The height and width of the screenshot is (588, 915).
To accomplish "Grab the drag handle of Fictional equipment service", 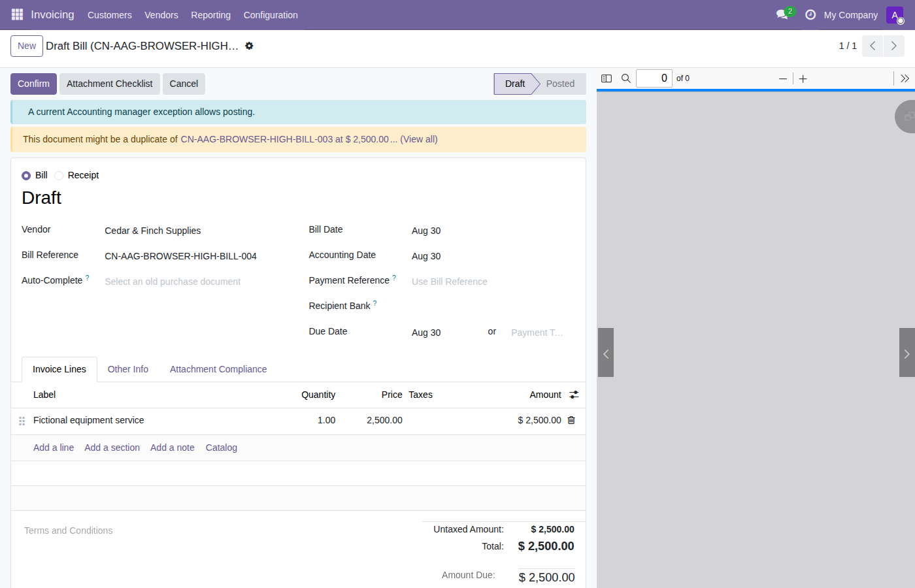I will click(22, 421).
